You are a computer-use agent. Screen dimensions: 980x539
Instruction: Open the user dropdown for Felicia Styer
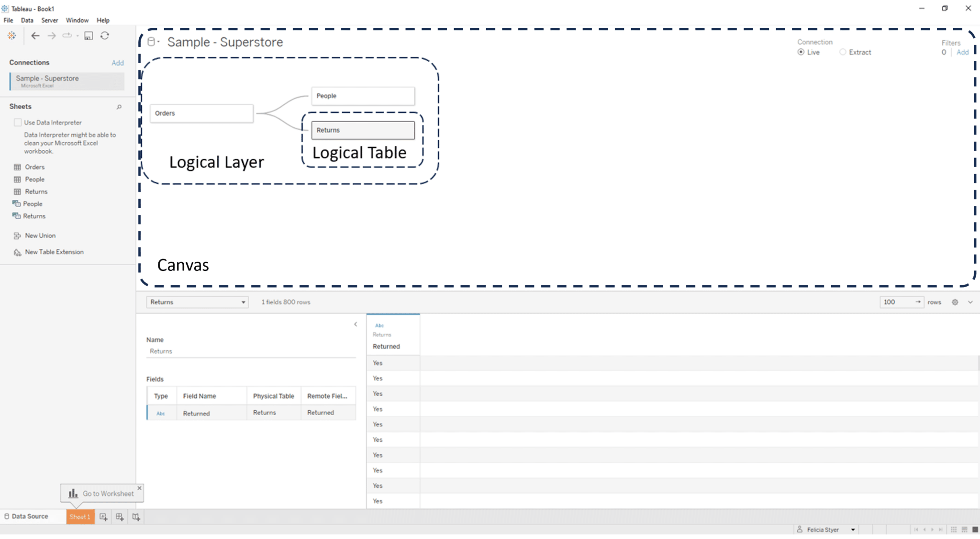point(853,529)
